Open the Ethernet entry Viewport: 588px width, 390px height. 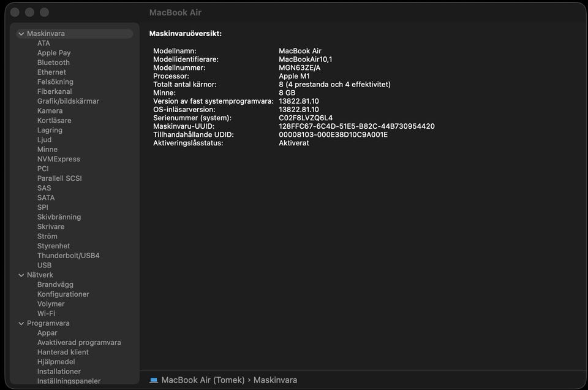point(51,72)
